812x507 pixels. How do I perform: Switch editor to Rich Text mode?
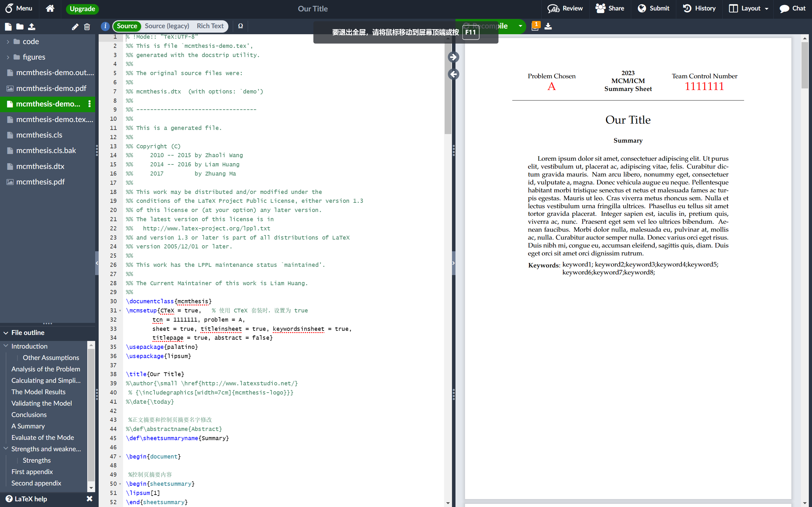(210, 26)
